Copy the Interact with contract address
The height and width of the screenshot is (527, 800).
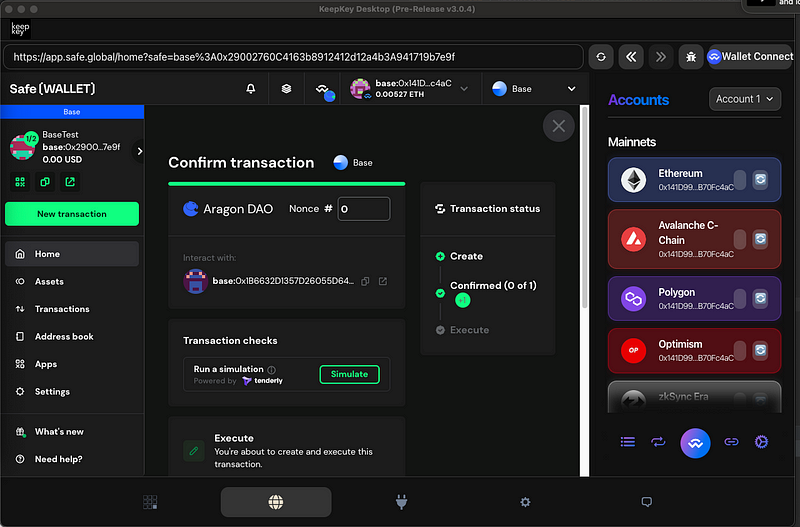[x=365, y=281]
